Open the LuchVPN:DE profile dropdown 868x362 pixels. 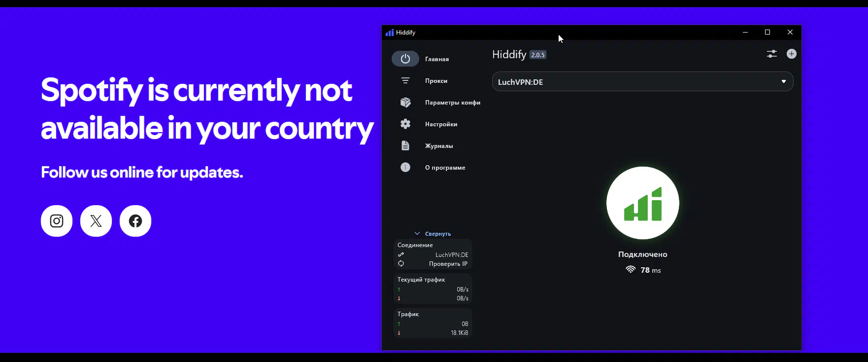[x=642, y=81]
